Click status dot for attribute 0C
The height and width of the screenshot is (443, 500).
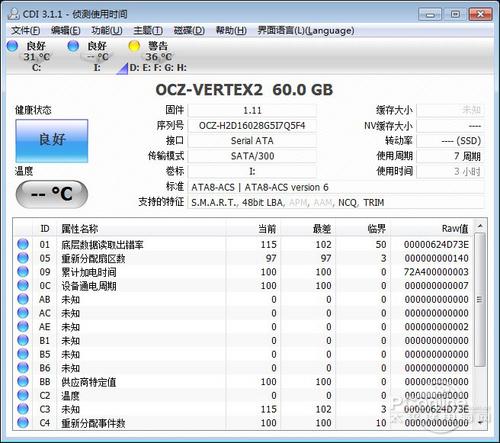[23, 285]
